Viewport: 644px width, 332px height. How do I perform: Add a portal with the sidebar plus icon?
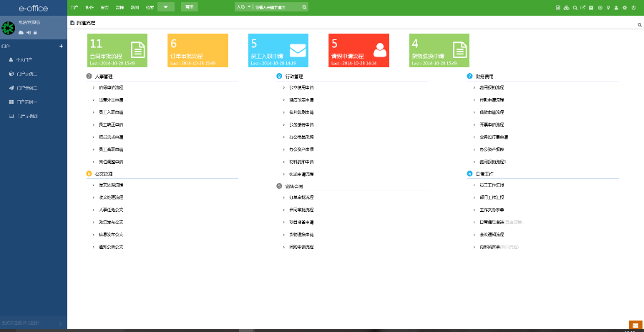coord(62,47)
